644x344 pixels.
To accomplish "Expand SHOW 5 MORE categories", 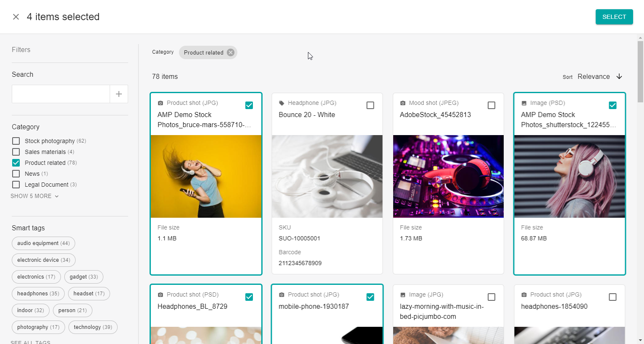I will coord(35,196).
